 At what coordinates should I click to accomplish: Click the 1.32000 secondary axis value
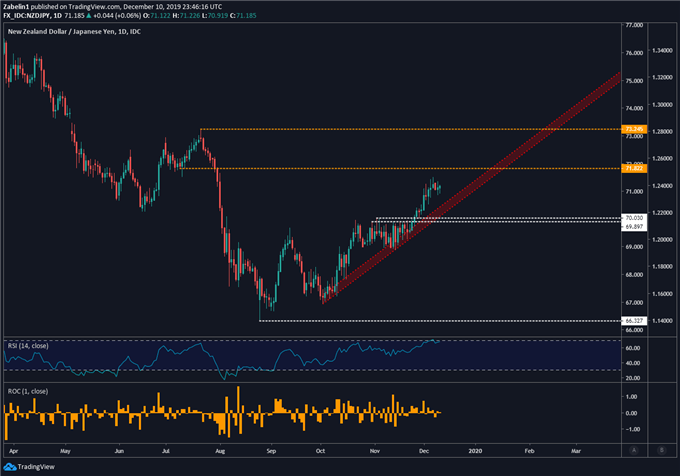click(x=662, y=78)
